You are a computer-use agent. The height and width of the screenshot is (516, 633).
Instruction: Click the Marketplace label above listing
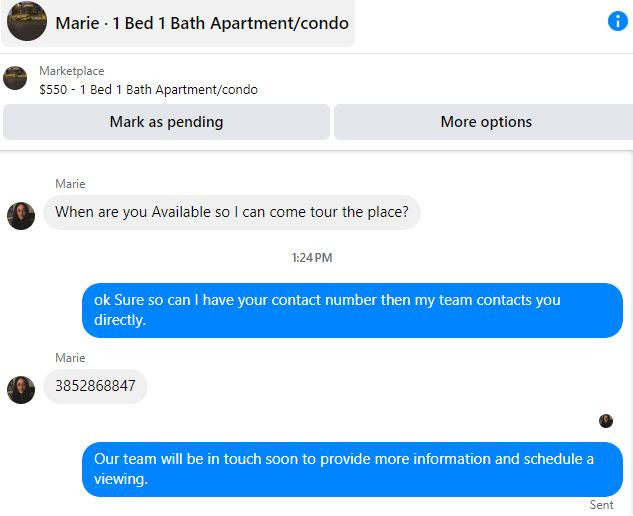click(x=71, y=71)
